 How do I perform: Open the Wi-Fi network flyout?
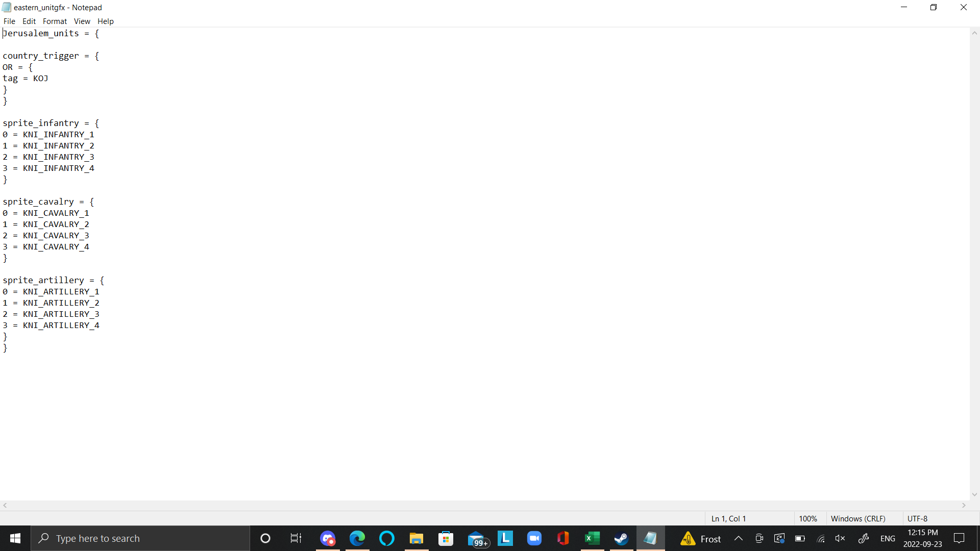click(821, 538)
